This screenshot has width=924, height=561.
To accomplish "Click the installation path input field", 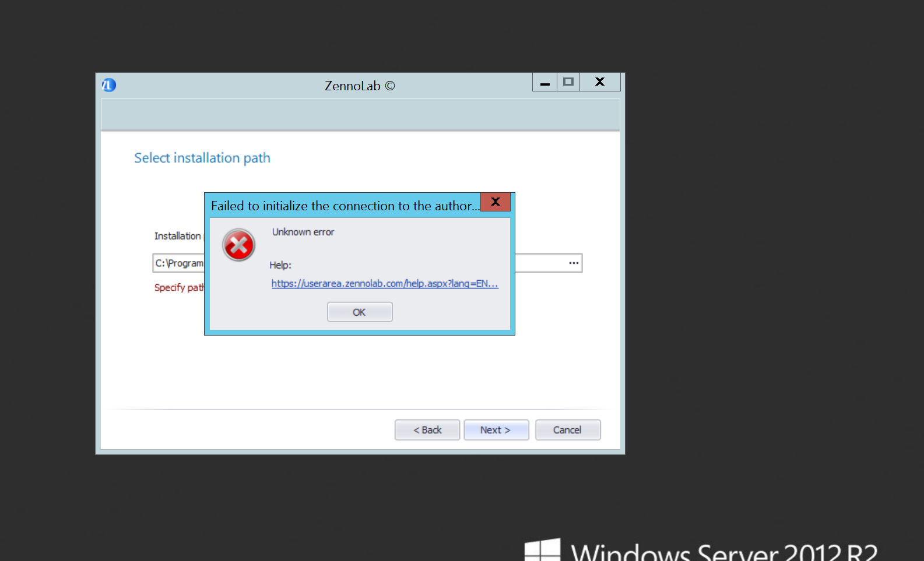I will [367, 263].
